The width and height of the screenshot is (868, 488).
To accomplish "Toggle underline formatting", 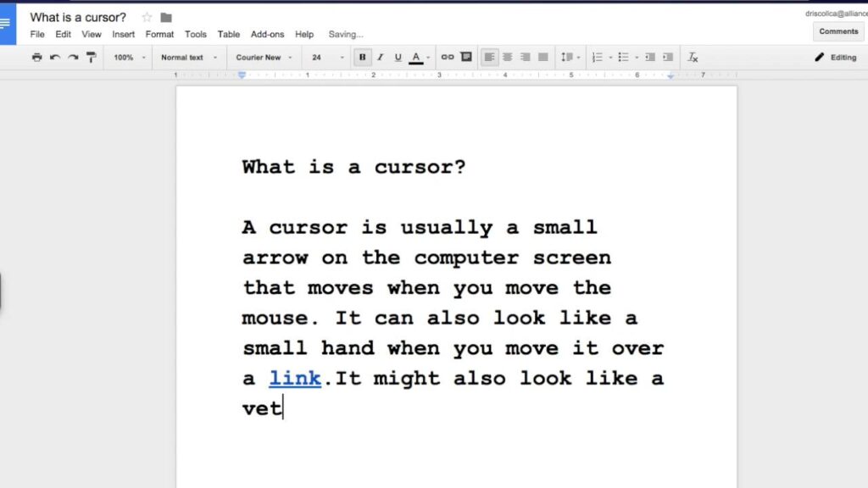I will 398,57.
